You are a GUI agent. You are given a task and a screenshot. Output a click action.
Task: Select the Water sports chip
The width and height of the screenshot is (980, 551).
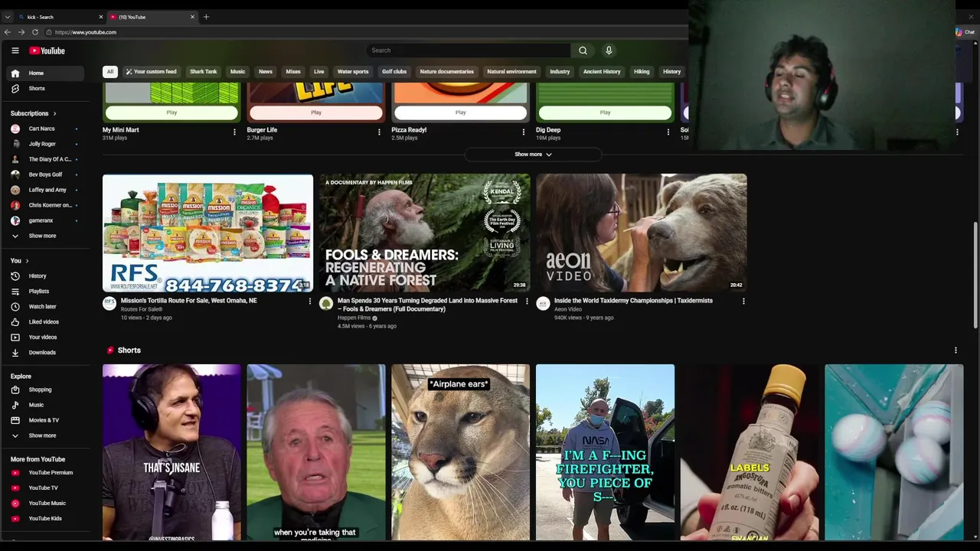[x=353, y=72]
